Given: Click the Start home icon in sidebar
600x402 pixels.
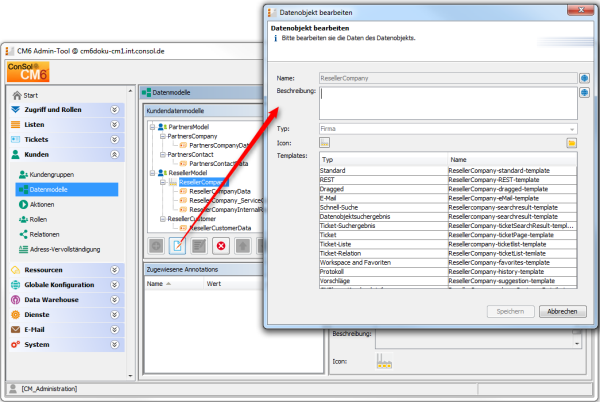Looking at the screenshot, I should [x=16, y=95].
